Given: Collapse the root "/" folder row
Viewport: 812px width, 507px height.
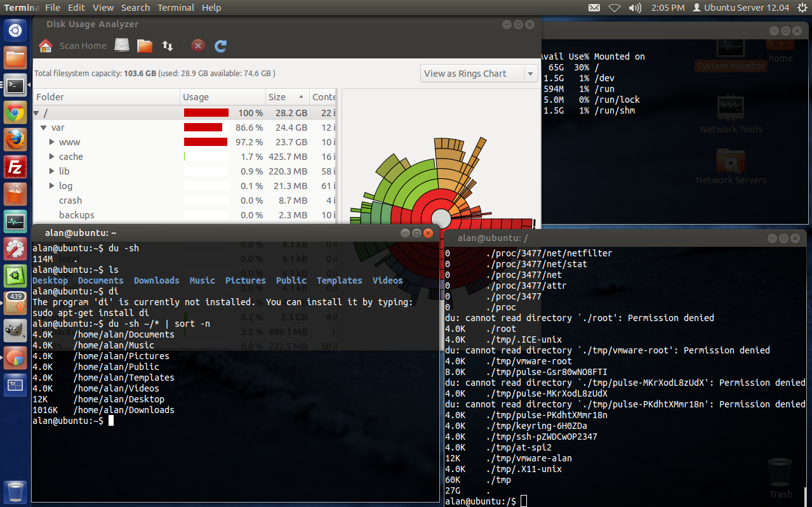Looking at the screenshot, I should (37, 113).
